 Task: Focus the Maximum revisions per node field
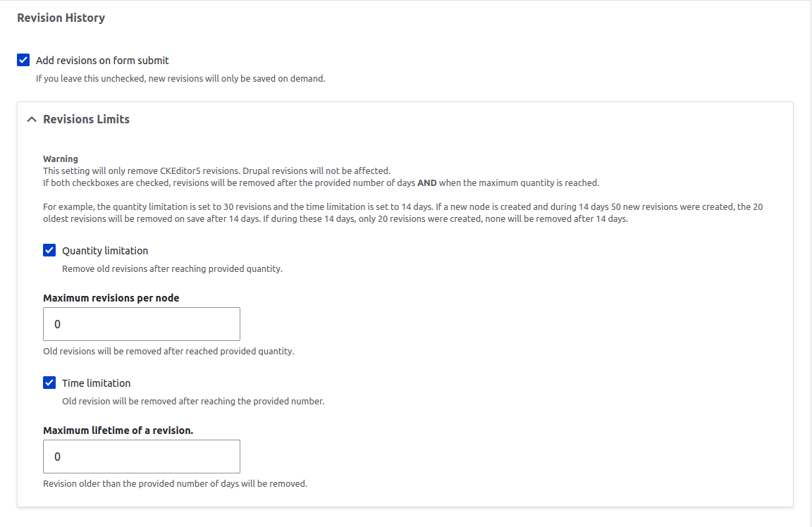[x=141, y=323]
